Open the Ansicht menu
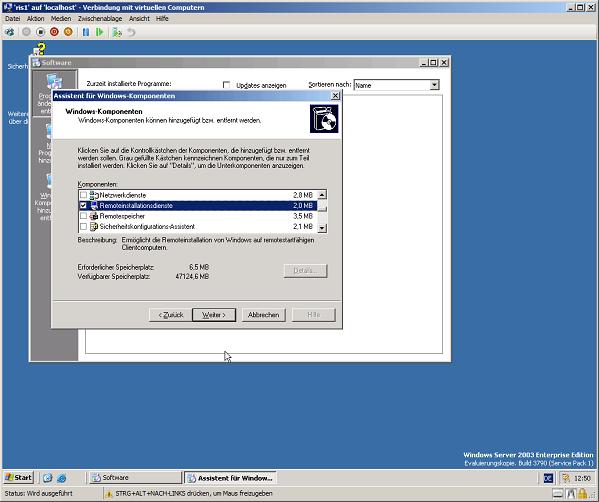This screenshot has height=502, width=599. click(x=139, y=18)
